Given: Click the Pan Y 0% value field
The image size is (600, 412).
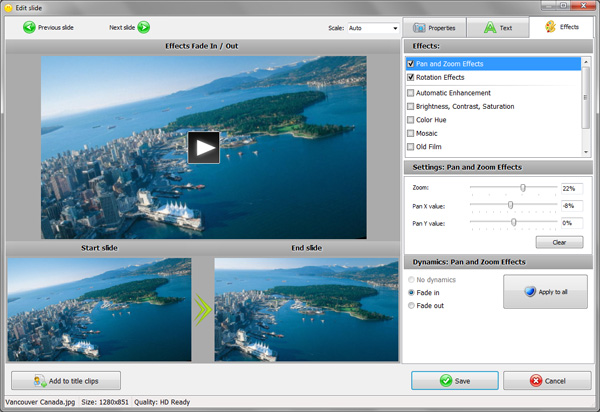Looking at the screenshot, I should tap(572, 223).
